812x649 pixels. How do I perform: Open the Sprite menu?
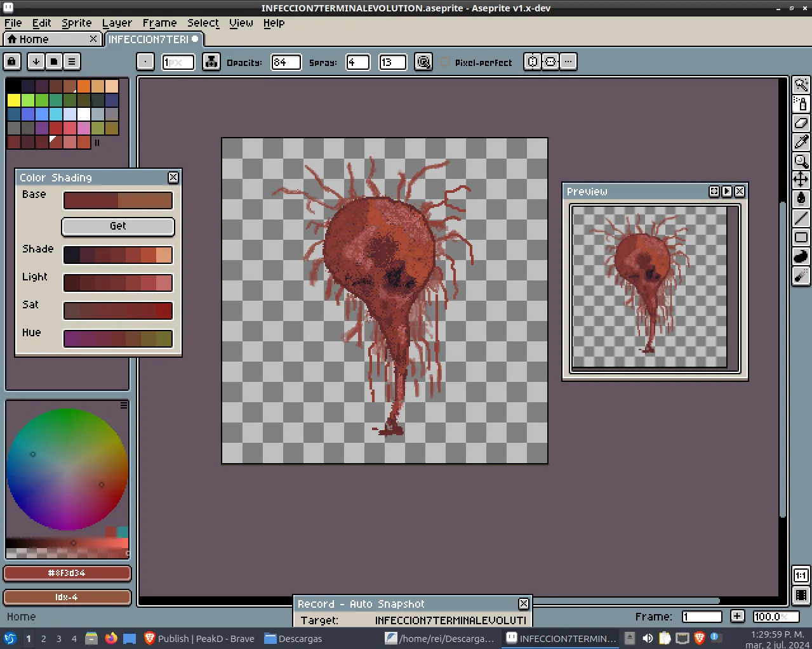77,23
